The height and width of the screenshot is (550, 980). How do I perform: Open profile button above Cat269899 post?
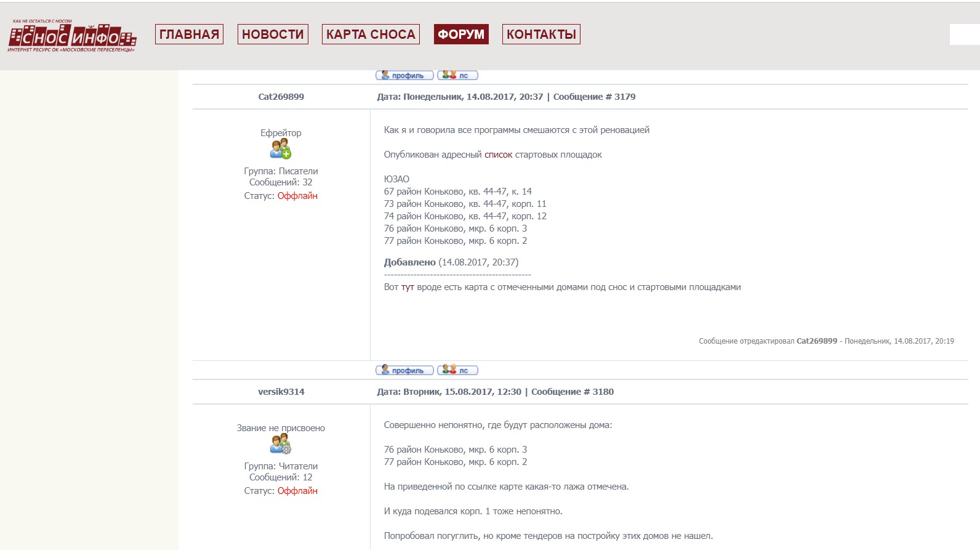click(404, 75)
